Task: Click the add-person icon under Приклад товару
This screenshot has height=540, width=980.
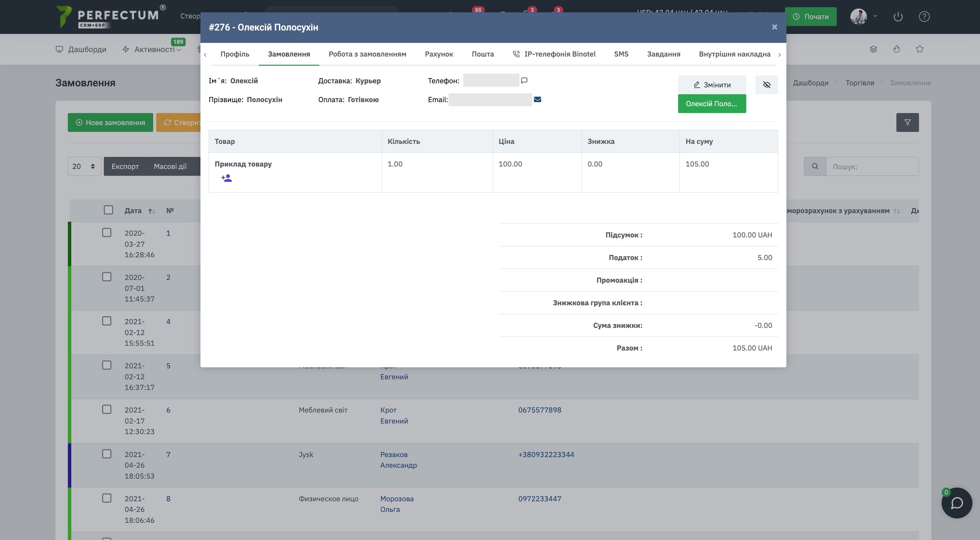Action: click(226, 178)
